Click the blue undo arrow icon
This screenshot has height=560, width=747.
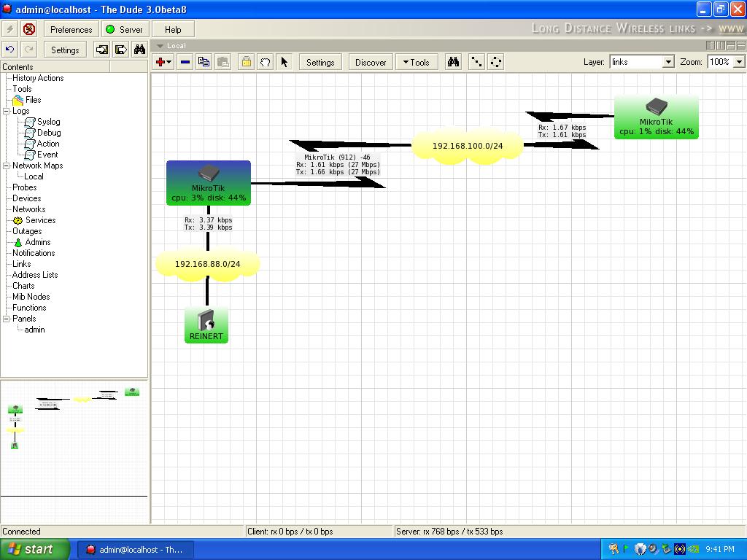(x=9, y=50)
